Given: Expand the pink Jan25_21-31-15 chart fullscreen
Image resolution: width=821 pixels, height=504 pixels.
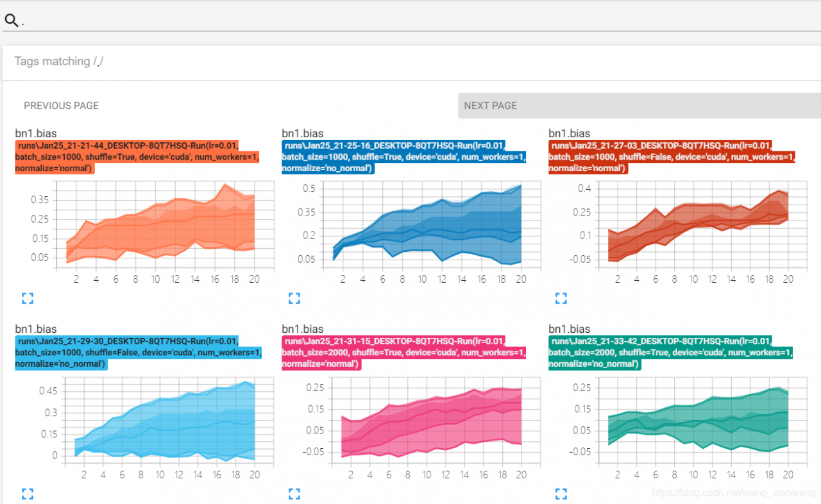Looking at the screenshot, I should [294, 493].
